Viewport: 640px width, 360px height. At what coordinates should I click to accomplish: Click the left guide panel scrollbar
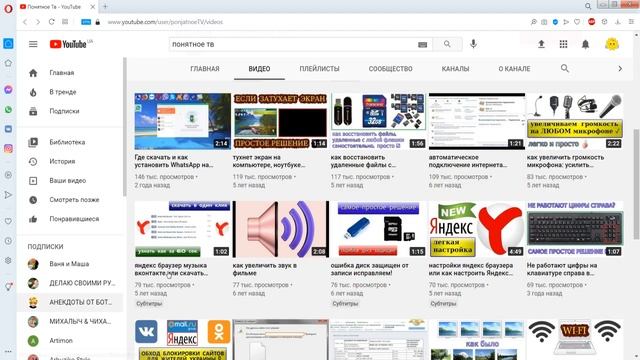[x=124, y=127]
